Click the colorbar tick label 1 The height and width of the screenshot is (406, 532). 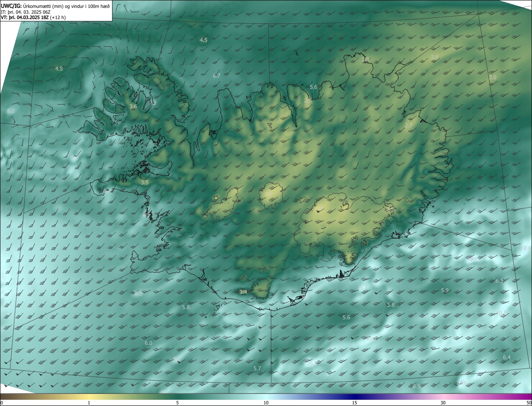(x=89, y=403)
